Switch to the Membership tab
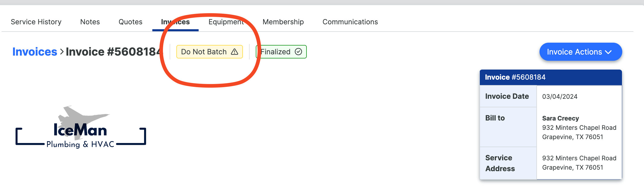644x196 pixels. point(283,22)
